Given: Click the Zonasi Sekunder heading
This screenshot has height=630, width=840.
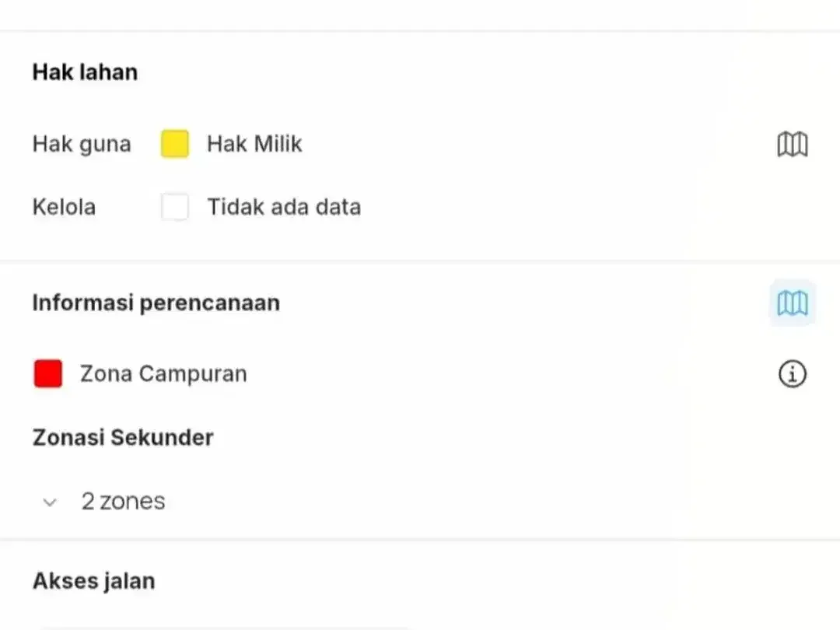Looking at the screenshot, I should (123, 437).
